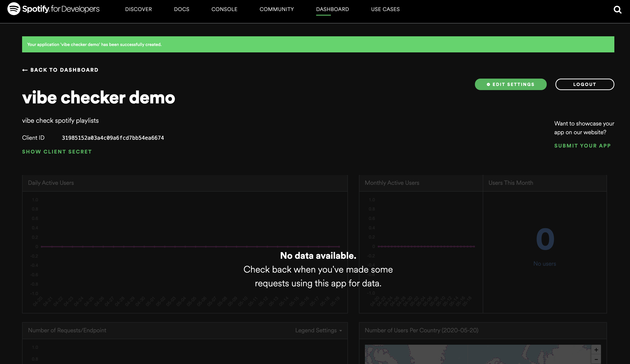630x364 pixels.
Task: Expand the Legend Settings dropdown
Action: tap(318, 330)
